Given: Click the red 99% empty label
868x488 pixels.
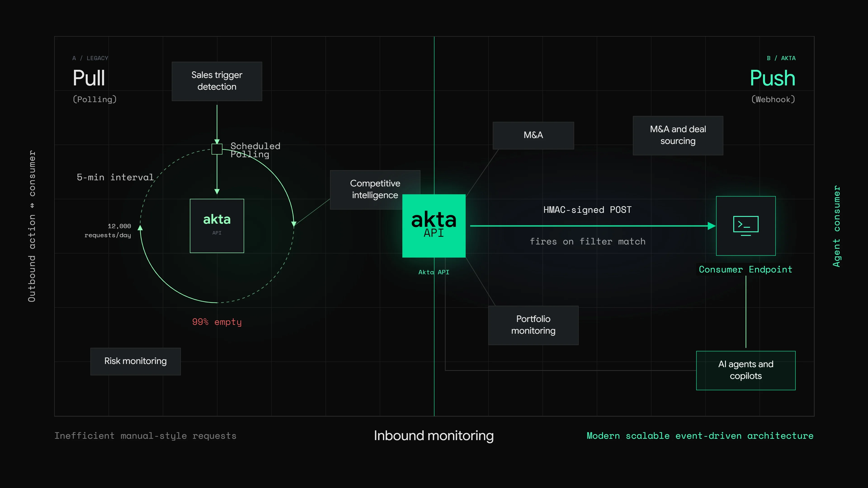Looking at the screenshot, I should click(x=217, y=322).
